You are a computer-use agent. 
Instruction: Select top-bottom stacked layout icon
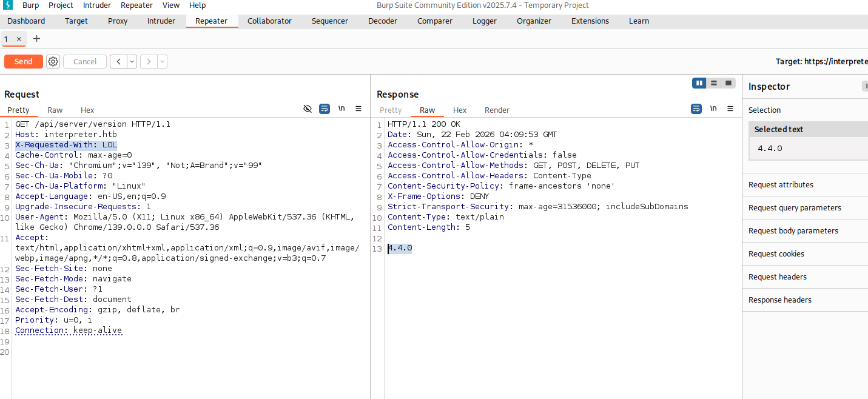(714, 83)
